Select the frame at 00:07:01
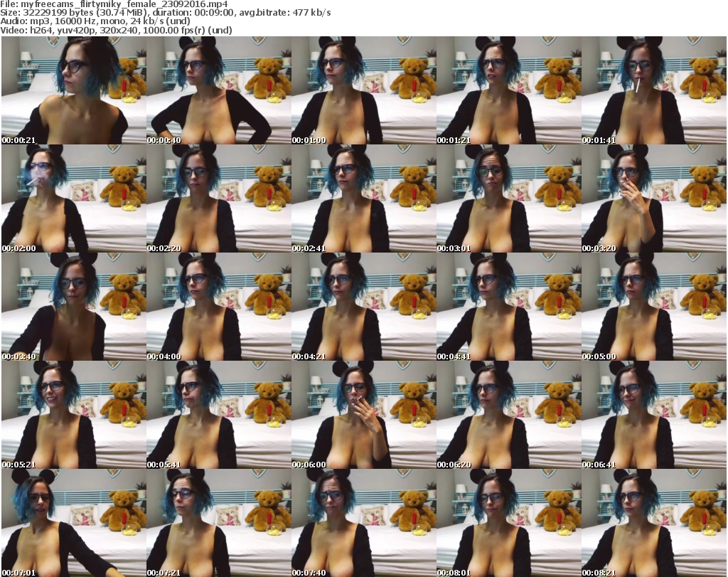 coord(74,523)
